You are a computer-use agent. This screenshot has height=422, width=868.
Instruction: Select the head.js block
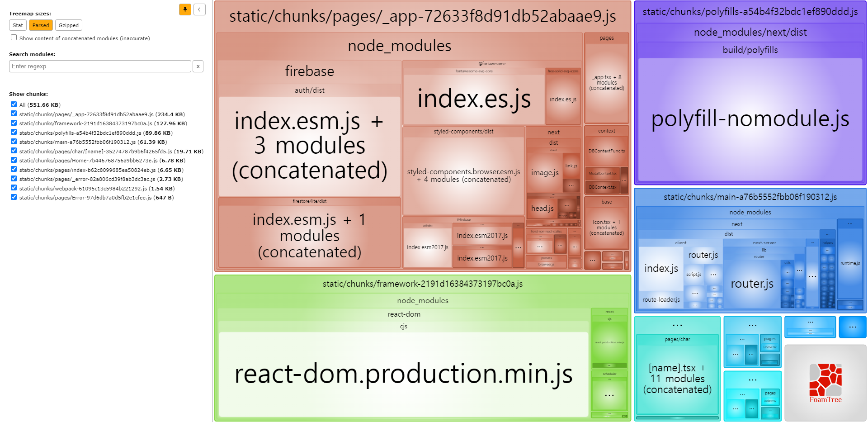pos(542,209)
